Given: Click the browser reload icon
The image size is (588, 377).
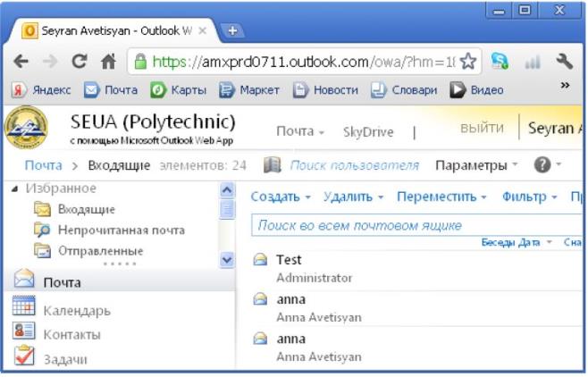Looking at the screenshot, I should 80,62.
